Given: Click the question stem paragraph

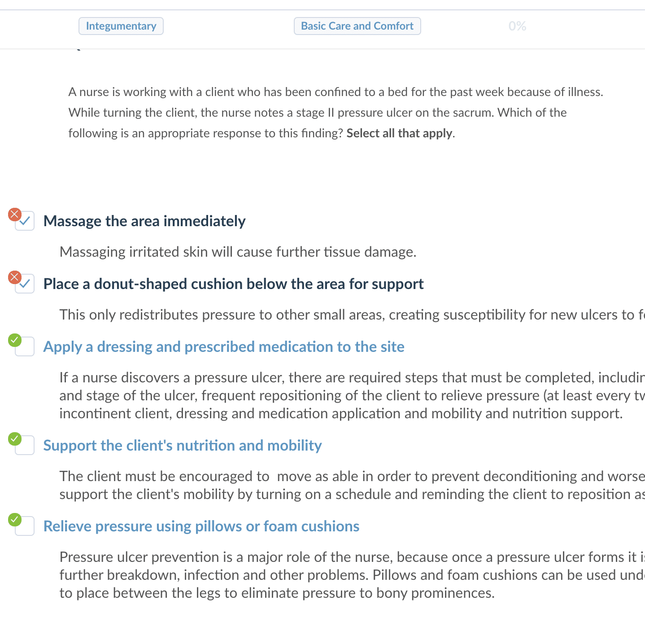Looking at the screenshot, I should [x=336, y=113].
